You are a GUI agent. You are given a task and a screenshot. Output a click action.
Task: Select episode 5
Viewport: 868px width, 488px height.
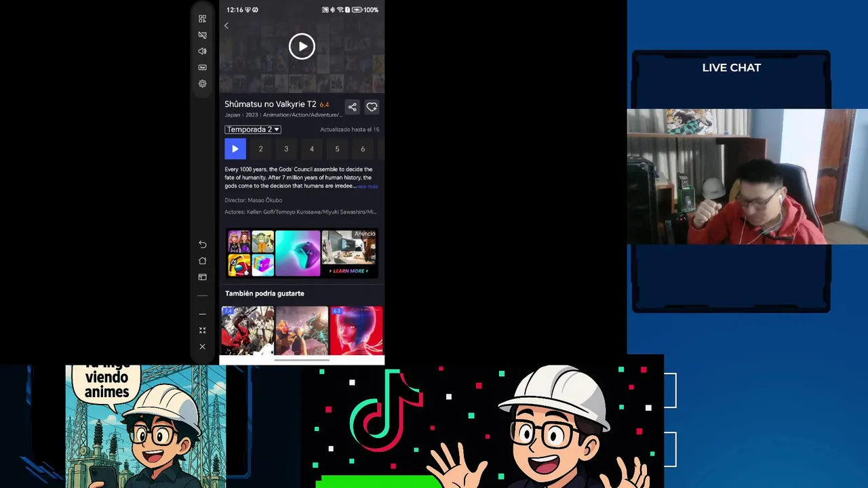click(337, 149)
